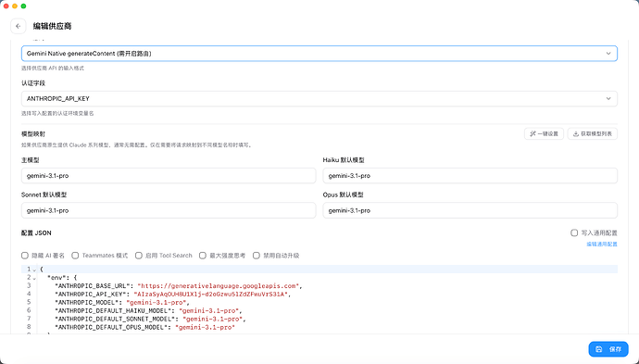Screen dimensions: 639x364
Task: Enable Teammates mode checkbox
Action: [x=75, y=256]
